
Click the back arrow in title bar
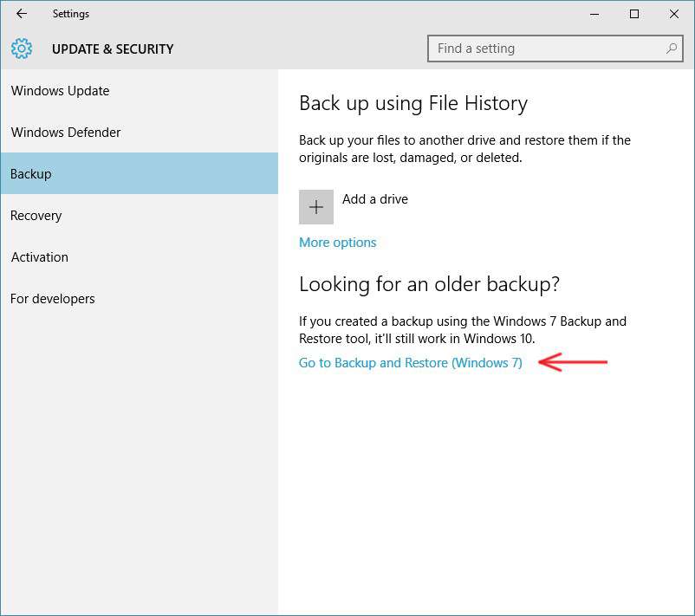22,14
